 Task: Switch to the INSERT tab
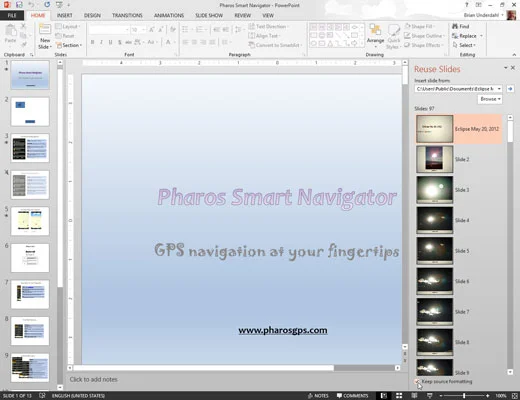(64, 15)
